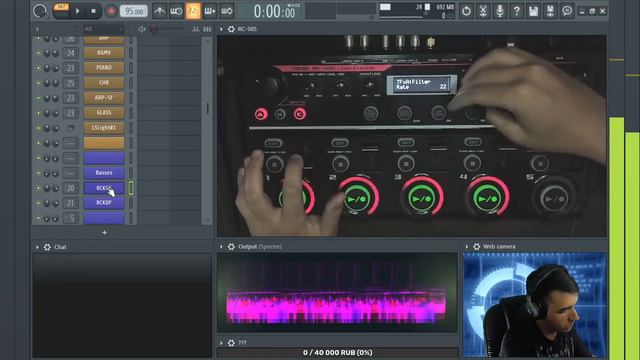Toggle mute LED for the RCKDF channel
This screenshot has height=360, width=640.
(x=38, y=203)
